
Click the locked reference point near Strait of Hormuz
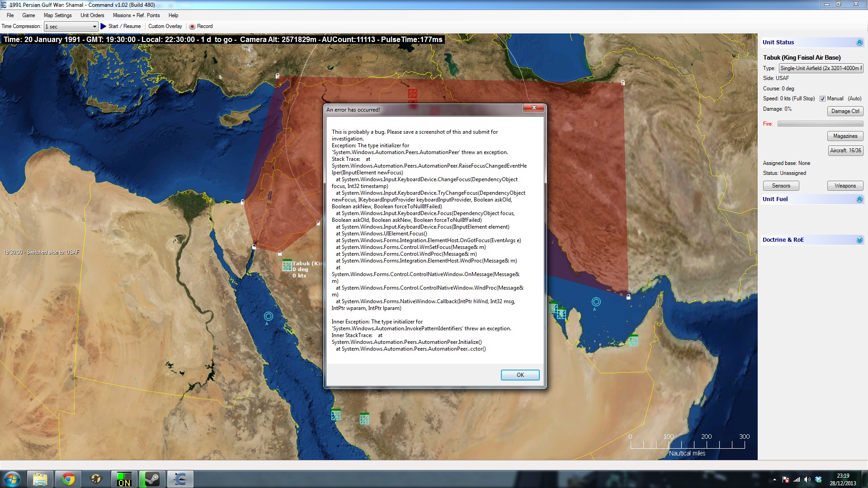click(628, 297)
